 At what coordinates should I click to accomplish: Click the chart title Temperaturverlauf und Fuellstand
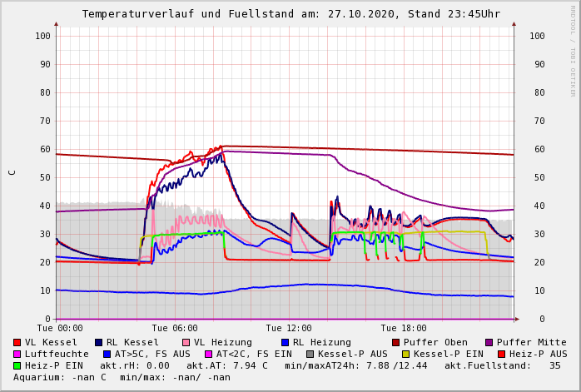[x=290, y=14]
